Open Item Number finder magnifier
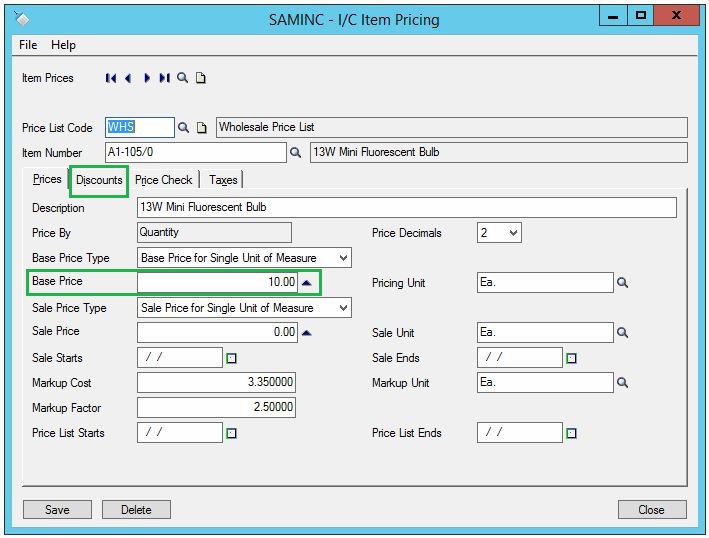The height and width of the screenshot is (538, 709). 295,153
